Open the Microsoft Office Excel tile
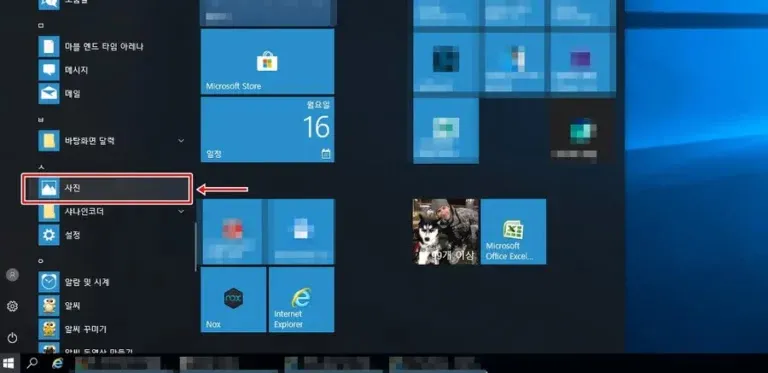This screenshot has width=768, height=373. (x=513, y=232)
